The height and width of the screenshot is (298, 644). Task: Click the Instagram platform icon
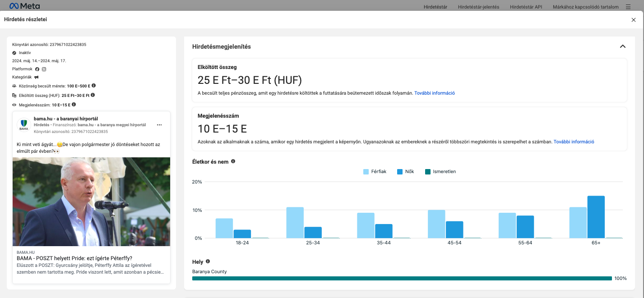(44, 69)
